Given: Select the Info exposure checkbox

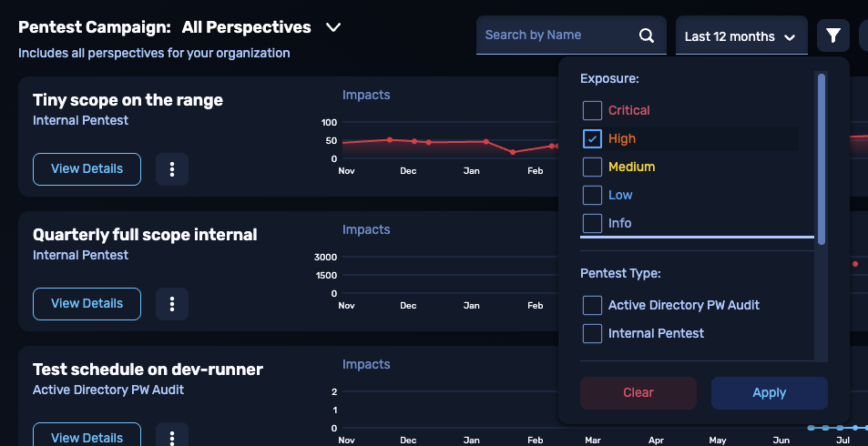Looking at the screenshot, I should [x=592, y=223].
